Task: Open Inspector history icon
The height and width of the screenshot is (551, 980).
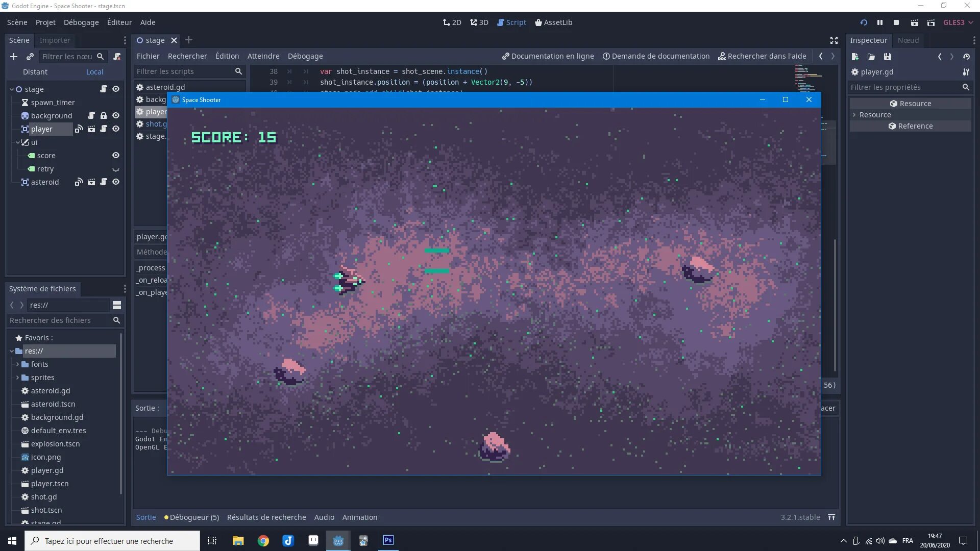Action: 966,57
